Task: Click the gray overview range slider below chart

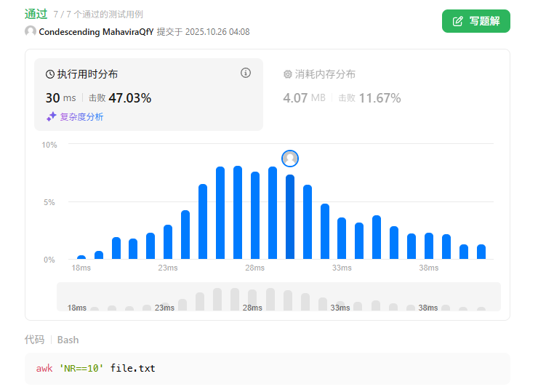Action: (278, 297)
